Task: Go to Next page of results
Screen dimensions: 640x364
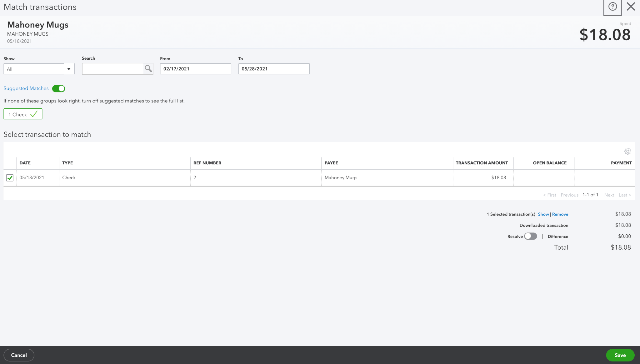Action: tap(609, 195)
